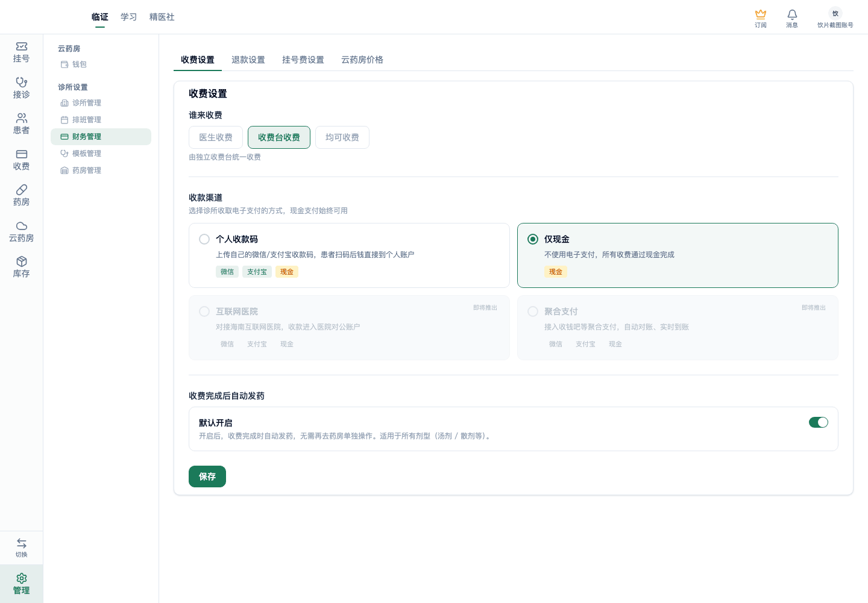Click the 管理 gear icon
868x603 pixels.
pyautogui.click(x=21, y=578)
